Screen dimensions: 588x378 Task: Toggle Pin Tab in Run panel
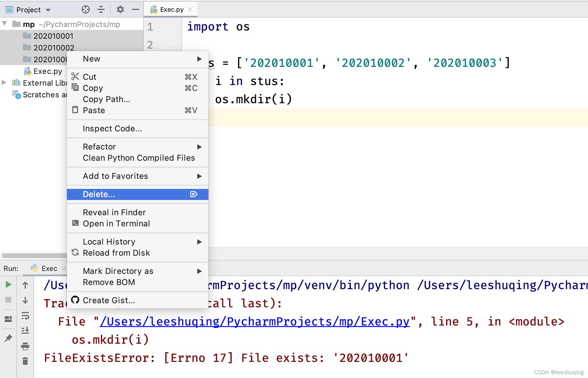click(8, 338)
